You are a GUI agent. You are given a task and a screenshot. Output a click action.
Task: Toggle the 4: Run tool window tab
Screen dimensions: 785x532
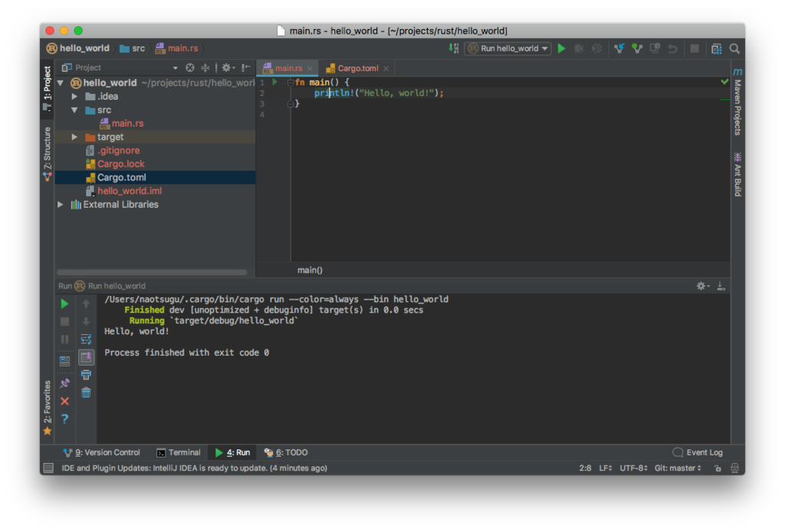pyautogui.click(x=233, y=452)
